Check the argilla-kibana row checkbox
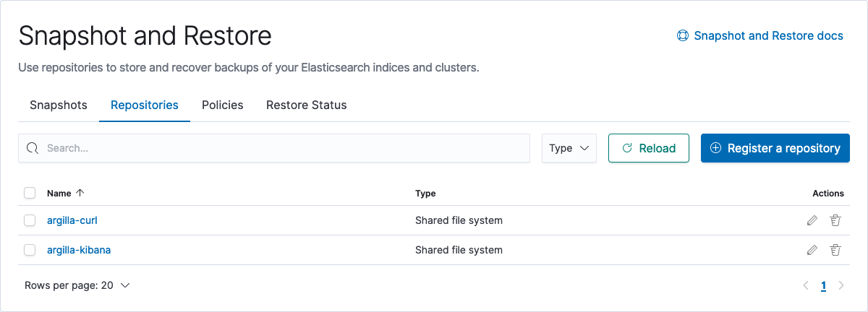 (x=30, y=250)
